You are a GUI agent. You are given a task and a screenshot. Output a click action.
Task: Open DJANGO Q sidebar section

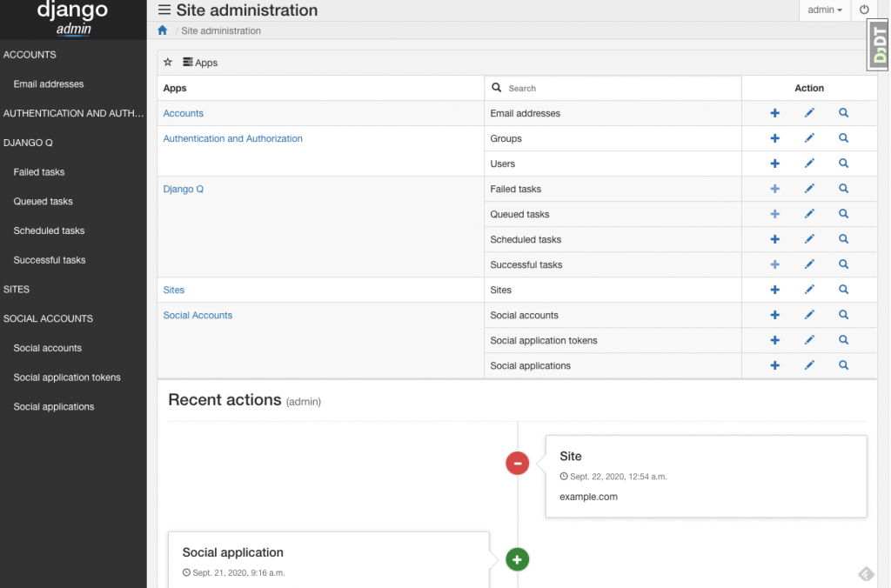pyautogui.click(x=28, y=143)
